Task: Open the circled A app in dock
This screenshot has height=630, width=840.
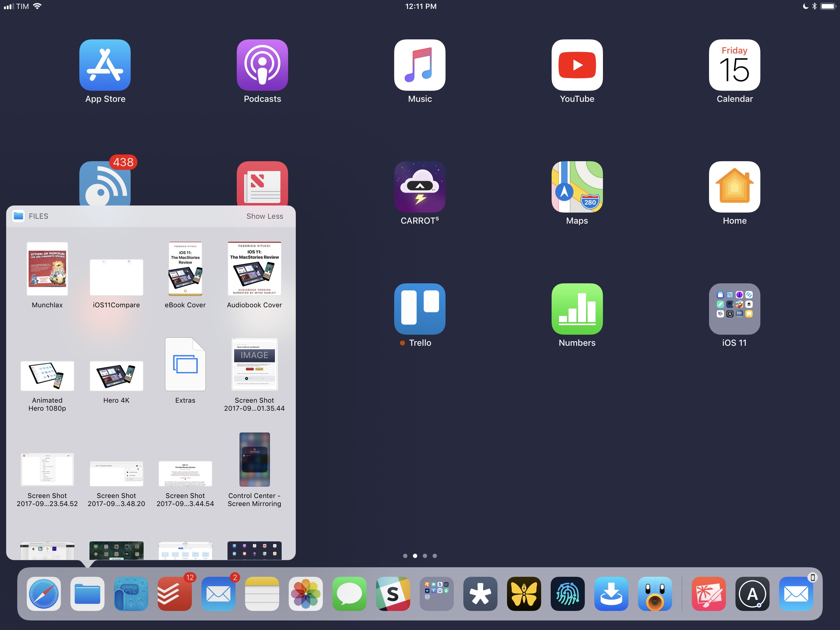Action: click(x=753, y=594)
